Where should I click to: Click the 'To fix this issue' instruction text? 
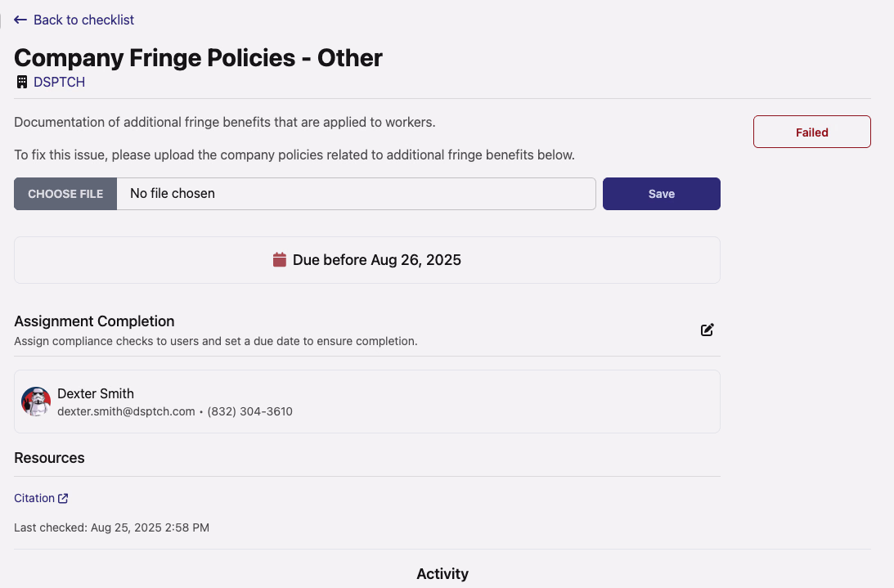pos(294,155)
